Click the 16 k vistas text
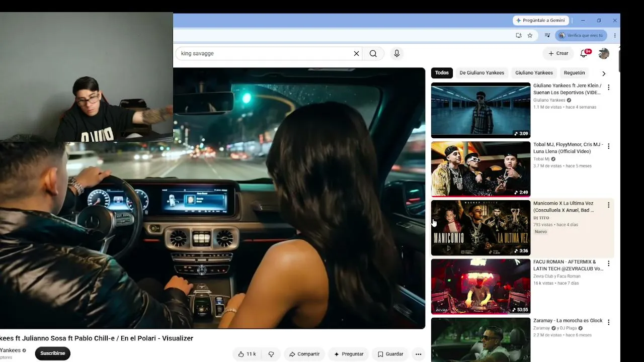 543,283
